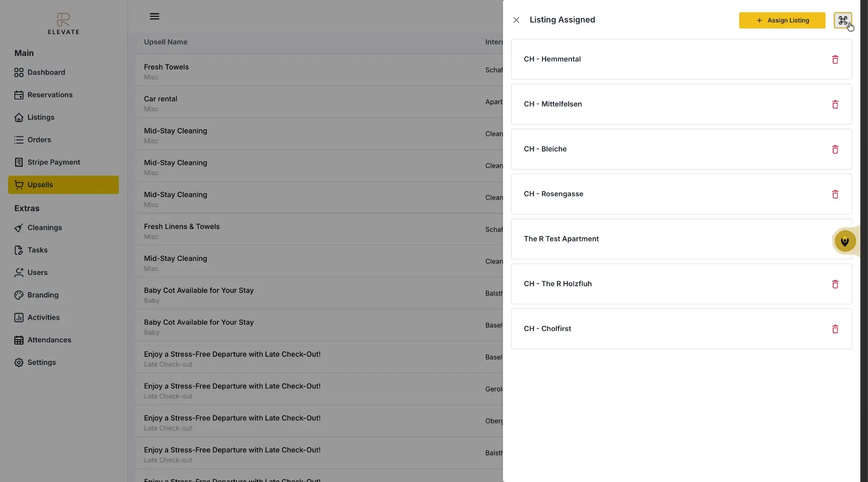Remove CH - Cholfirst from assigned listings
Viewport: 868px width, 482px height.
pos(835,329)
